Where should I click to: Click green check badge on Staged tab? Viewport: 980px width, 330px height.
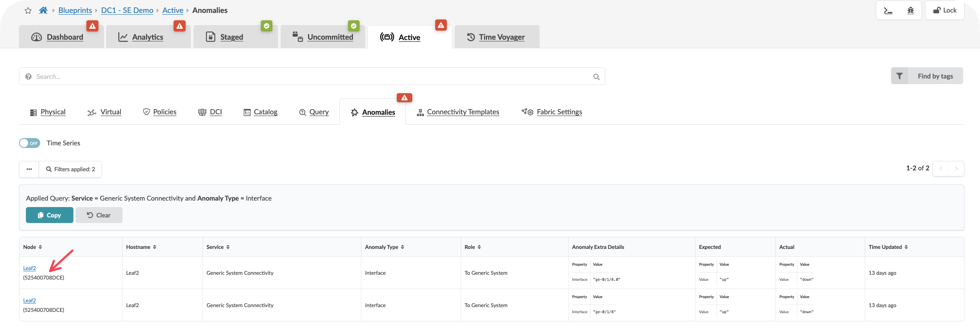266,26
